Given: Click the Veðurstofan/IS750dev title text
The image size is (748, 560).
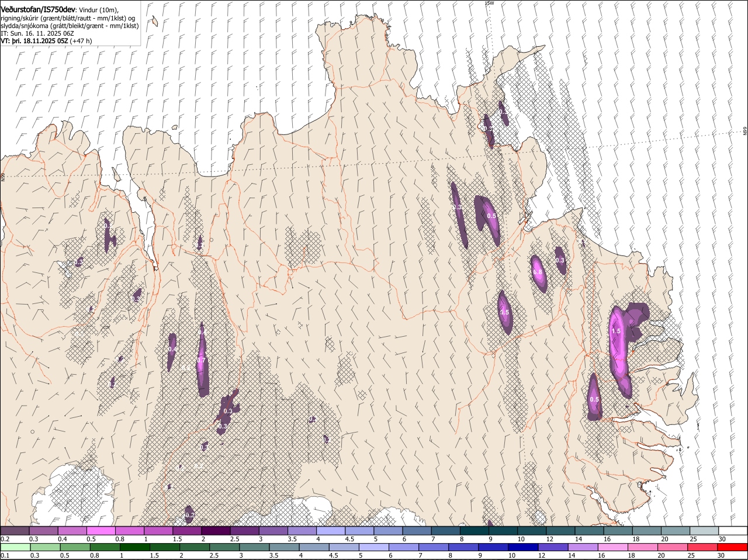Looking at the screenshot, I should [38, 10].
